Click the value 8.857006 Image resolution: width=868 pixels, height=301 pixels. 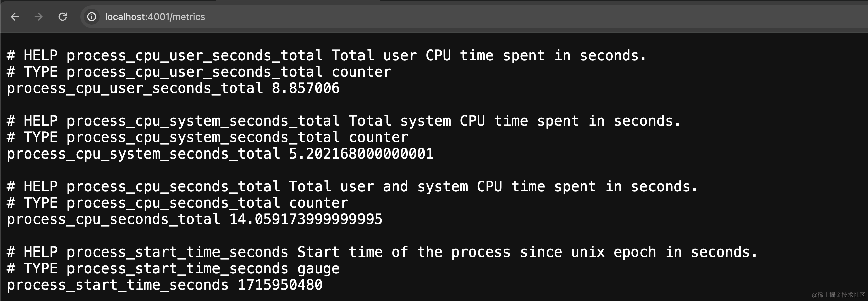(x=306, y=88)
